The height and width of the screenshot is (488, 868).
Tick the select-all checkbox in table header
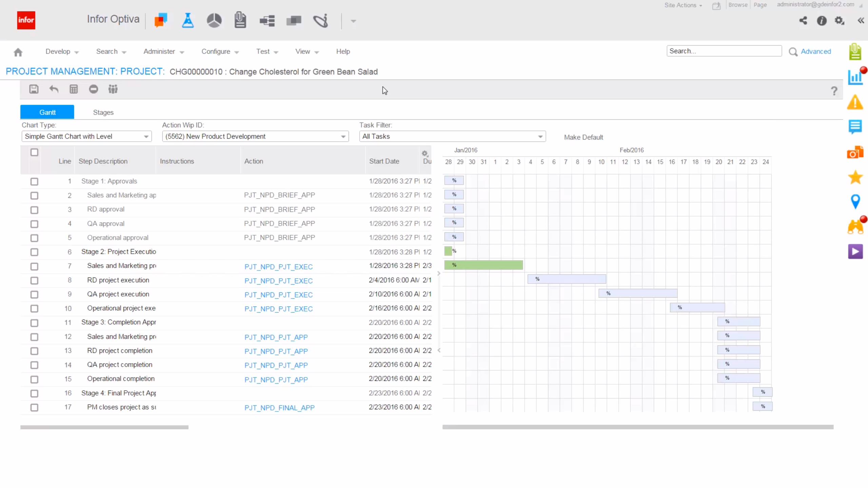[34, 152]
